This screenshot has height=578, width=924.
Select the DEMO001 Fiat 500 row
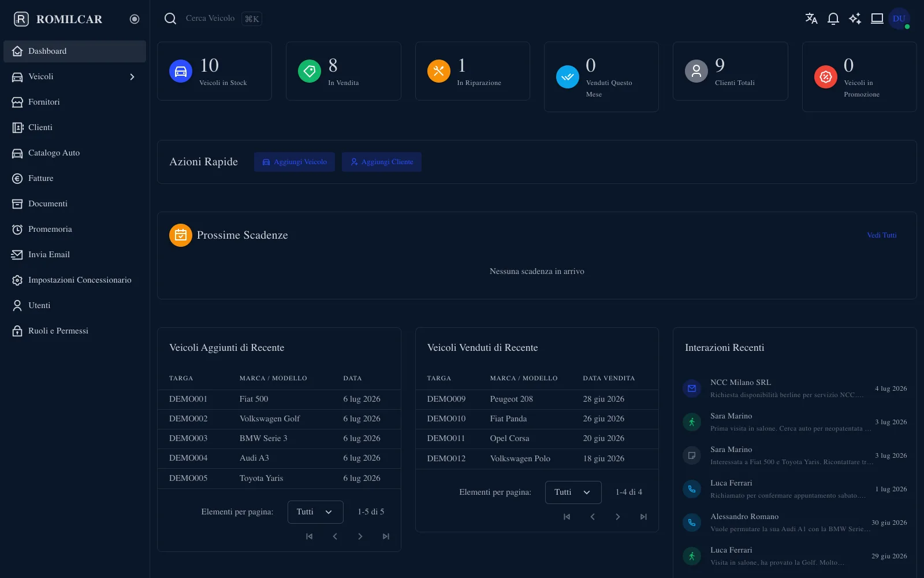point(279,399)
